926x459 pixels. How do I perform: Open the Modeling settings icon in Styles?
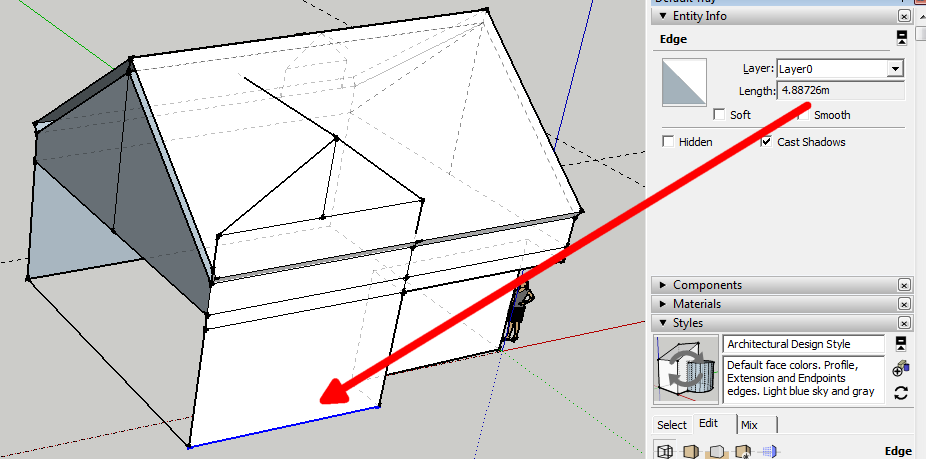pos(769,452)
